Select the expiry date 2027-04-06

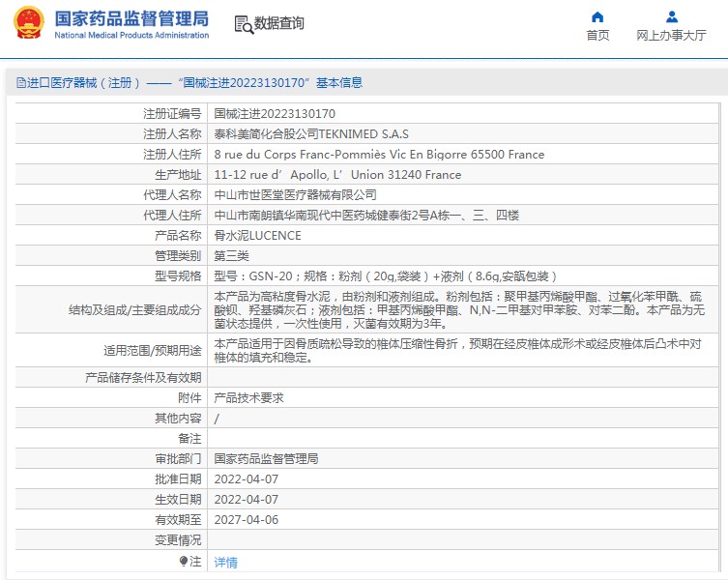coord(247,520)
